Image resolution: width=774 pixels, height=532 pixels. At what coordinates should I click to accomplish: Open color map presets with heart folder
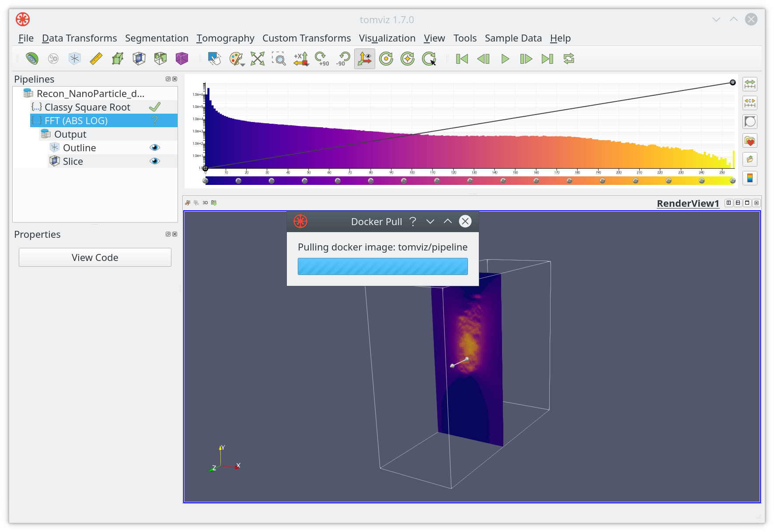coord(750,141)
